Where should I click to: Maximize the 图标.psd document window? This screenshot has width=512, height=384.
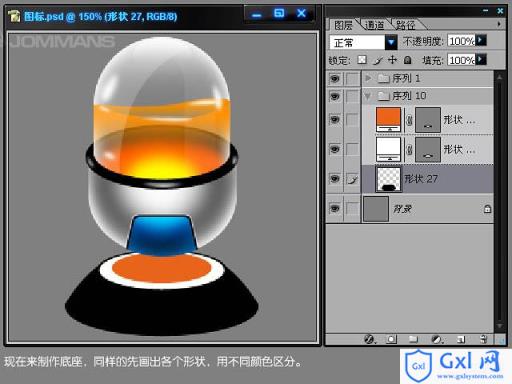click(x=279, y=14)
